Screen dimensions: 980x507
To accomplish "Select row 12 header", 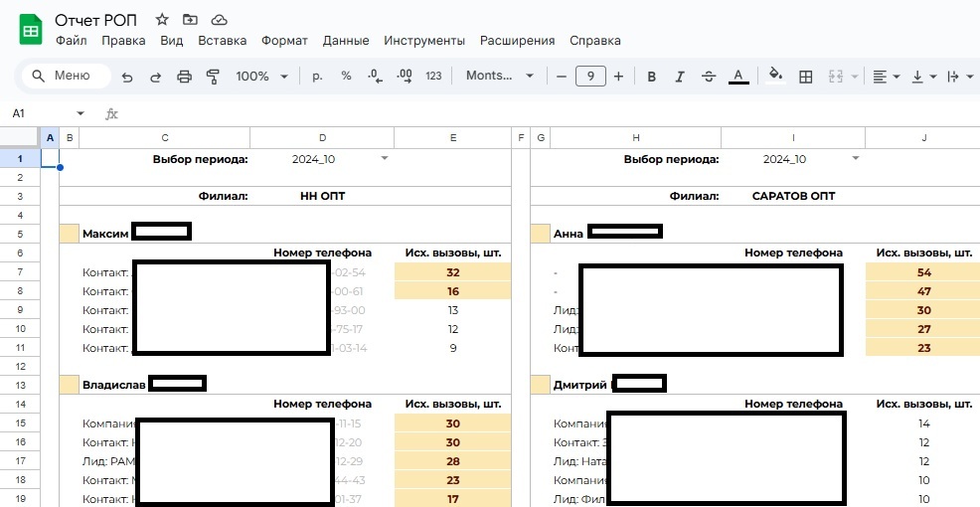I will tap(20, 367).
